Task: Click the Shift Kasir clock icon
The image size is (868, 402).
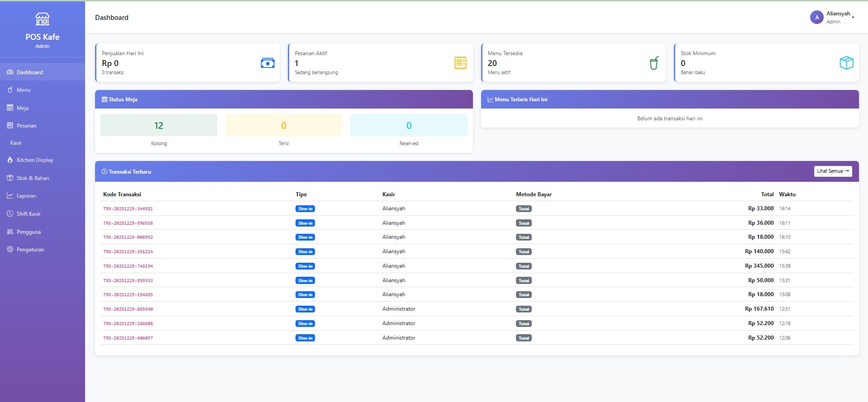Action: point(10,214)
